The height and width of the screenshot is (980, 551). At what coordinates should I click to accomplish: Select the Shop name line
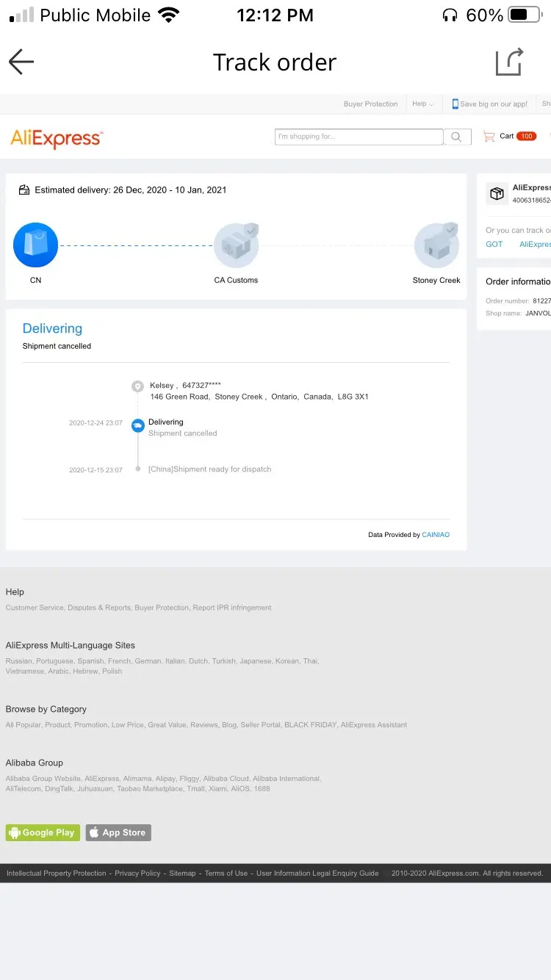(518, 313)
